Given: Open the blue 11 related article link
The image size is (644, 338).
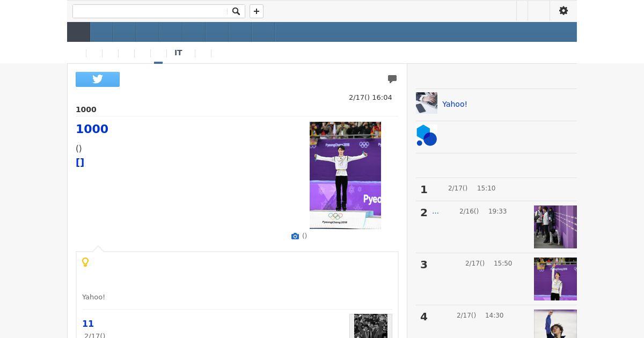Looking at the screenshot, I should (88, 324).
